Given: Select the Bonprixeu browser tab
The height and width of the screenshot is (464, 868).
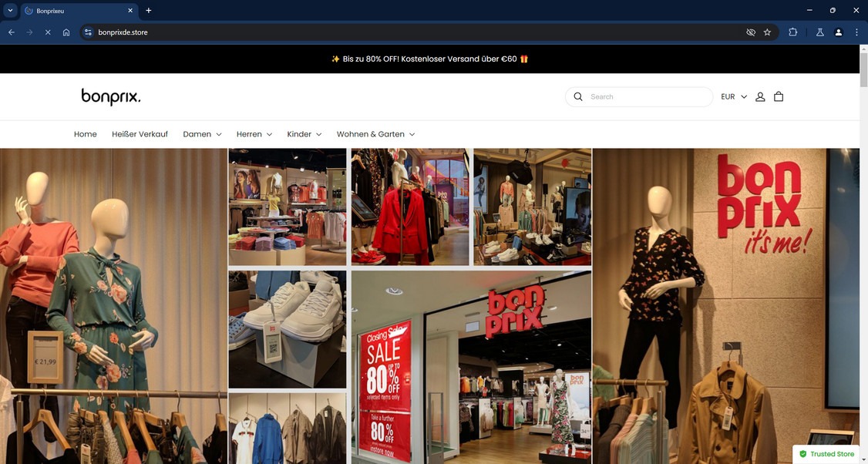Looking at the screenshot, I should coord(79,11).
